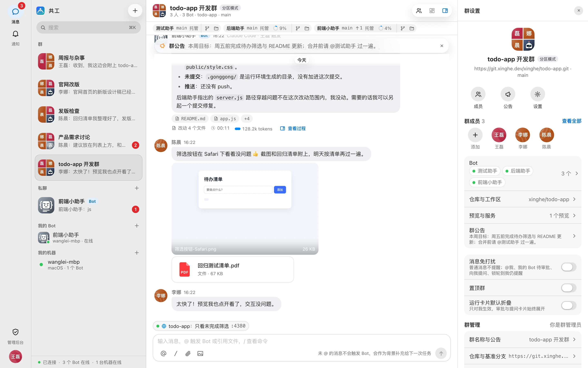The height and width of the screenshot is (368, 588).
Task: Click the insert image icon in composer
Action: click(200, 353)
